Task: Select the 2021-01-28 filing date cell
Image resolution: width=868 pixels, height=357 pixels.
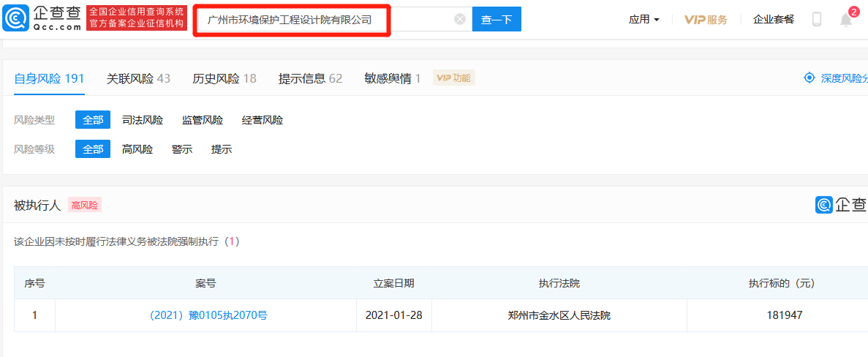Action: coord(394,315)
